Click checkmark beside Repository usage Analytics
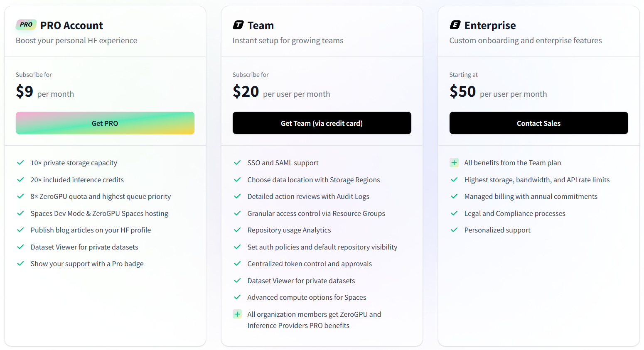 tap(237, 230)
